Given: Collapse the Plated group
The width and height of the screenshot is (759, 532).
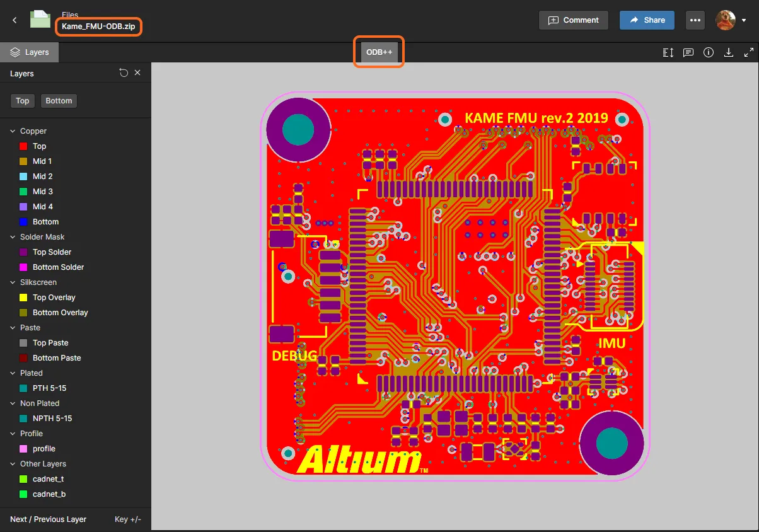Looking at the screenshot, I should (x=13, y=373).
